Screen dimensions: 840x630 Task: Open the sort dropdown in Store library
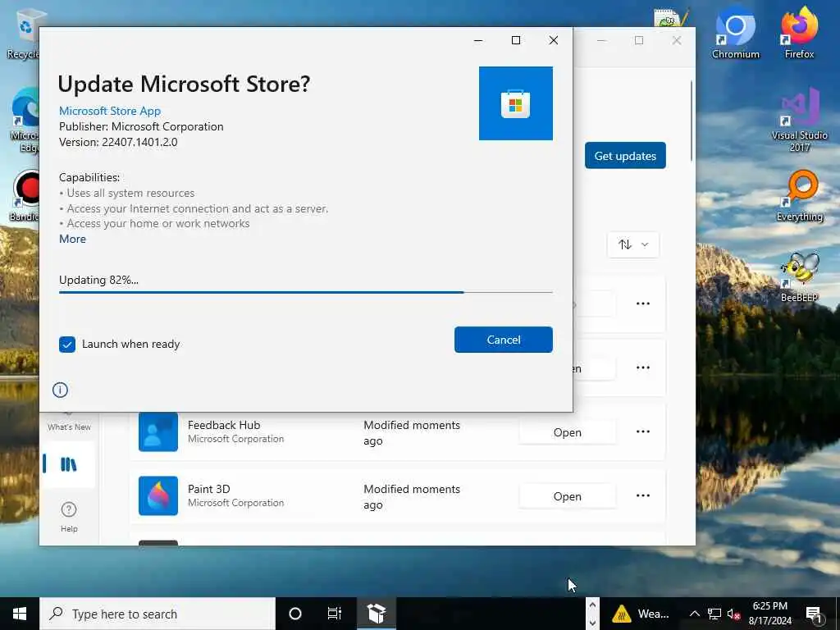pos(633,244)
